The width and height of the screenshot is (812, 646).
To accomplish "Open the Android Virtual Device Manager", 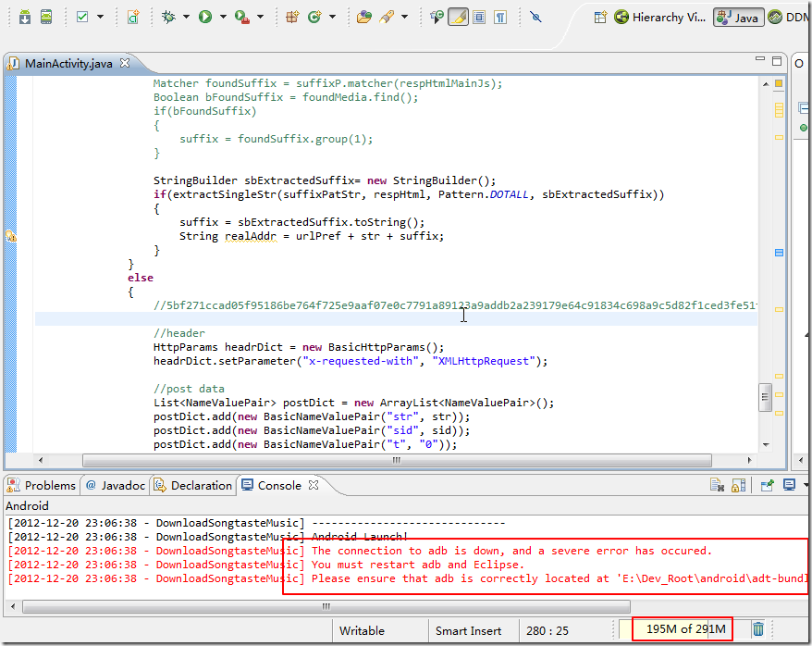I will pyautogui.click(x=46, y=17).
